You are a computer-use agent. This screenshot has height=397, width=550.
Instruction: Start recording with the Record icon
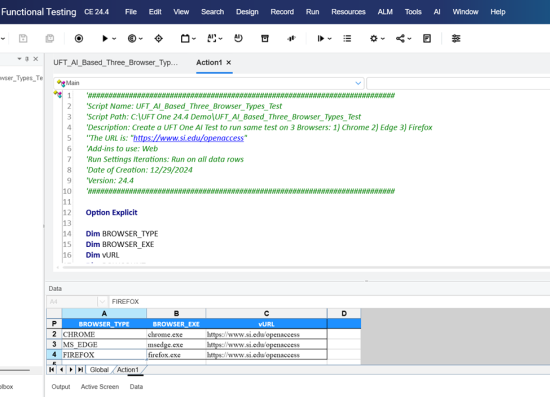[79, 38]
